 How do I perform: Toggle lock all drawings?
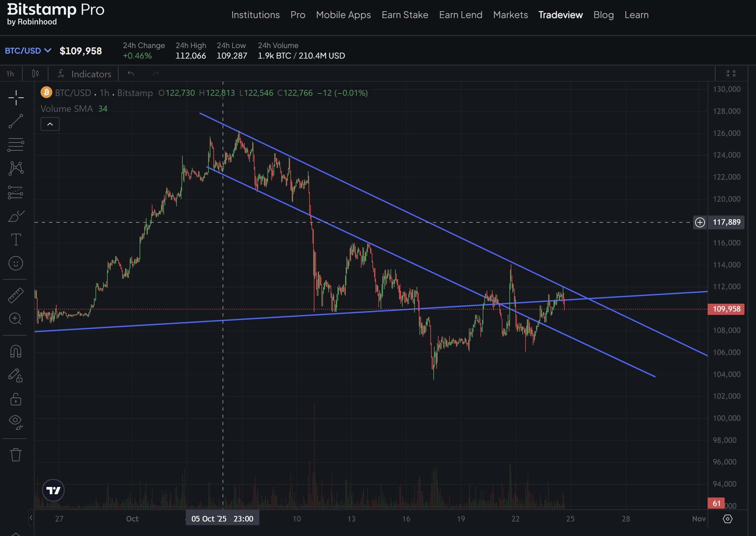pyautogui.click(x=15, y=399)
